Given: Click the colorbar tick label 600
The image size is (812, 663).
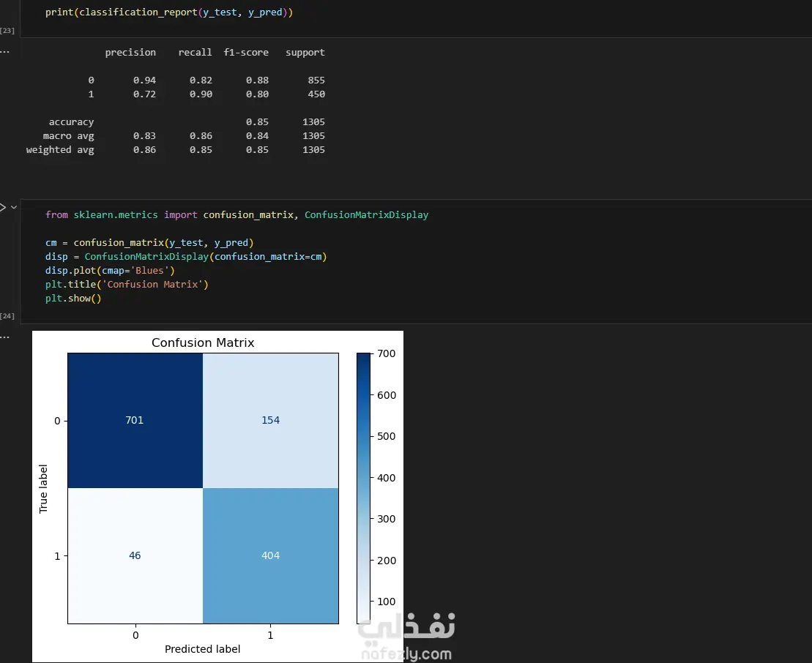Looking at the screenshot, I should [x=387, y=395].
